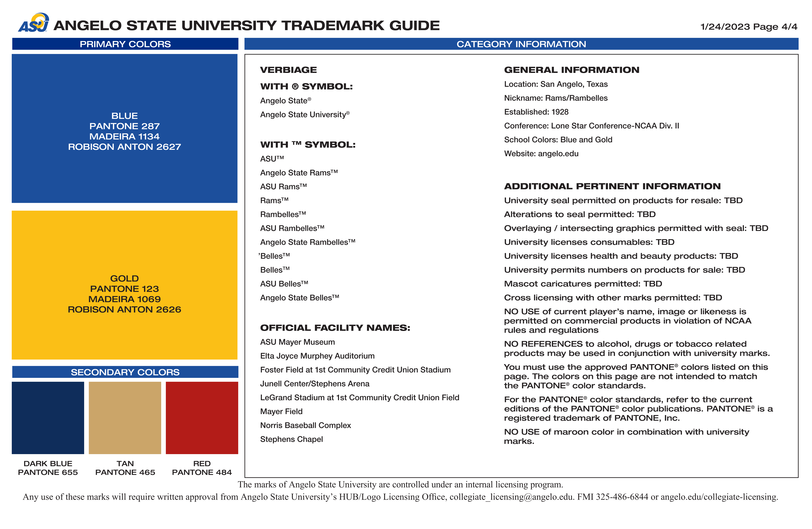Click 'NO USE of current player's name' paragraph
This screenshot has width=812, height=529.
click(x=628, y=321)
